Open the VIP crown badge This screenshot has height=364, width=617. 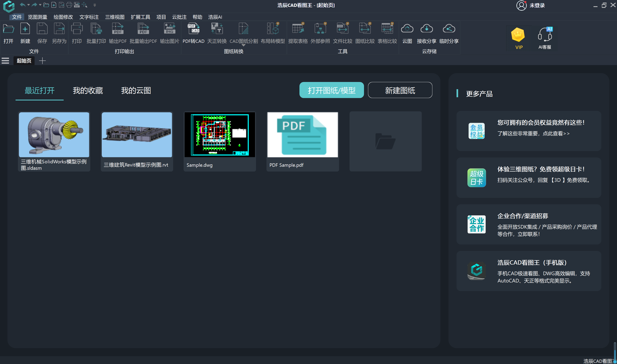tap(518, 38)
